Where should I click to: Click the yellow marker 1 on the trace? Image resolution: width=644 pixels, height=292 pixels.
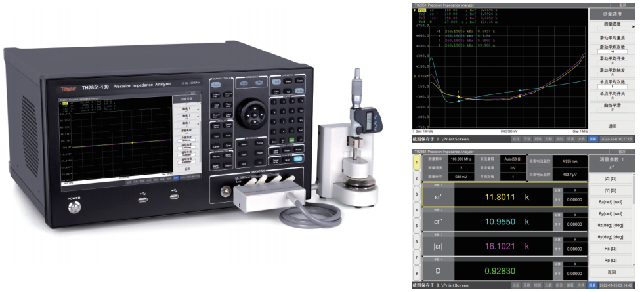458,97
